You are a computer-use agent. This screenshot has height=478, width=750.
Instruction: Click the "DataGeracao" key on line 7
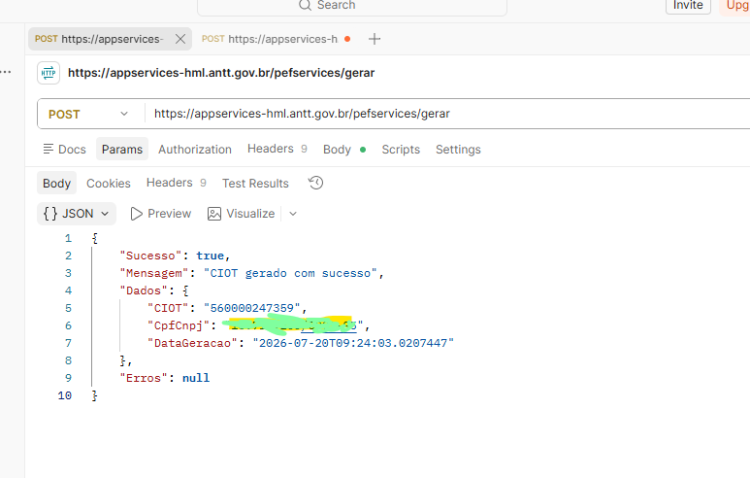pyautogui.click(x=193, y=343)
